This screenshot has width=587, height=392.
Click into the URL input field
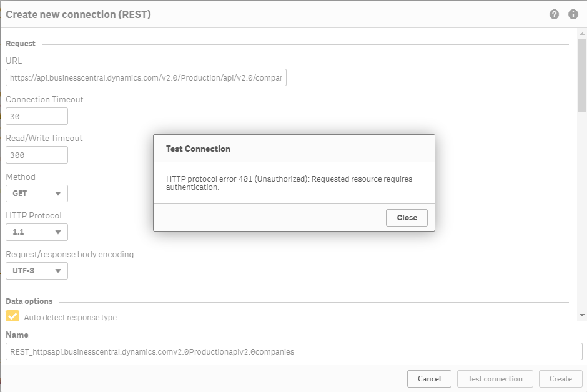click(x=146, y=78)
